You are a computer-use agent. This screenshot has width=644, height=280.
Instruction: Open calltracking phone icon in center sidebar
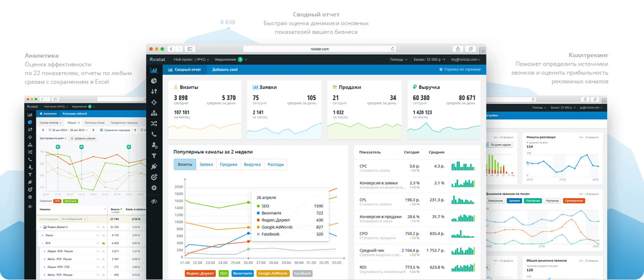coord(154,134)
